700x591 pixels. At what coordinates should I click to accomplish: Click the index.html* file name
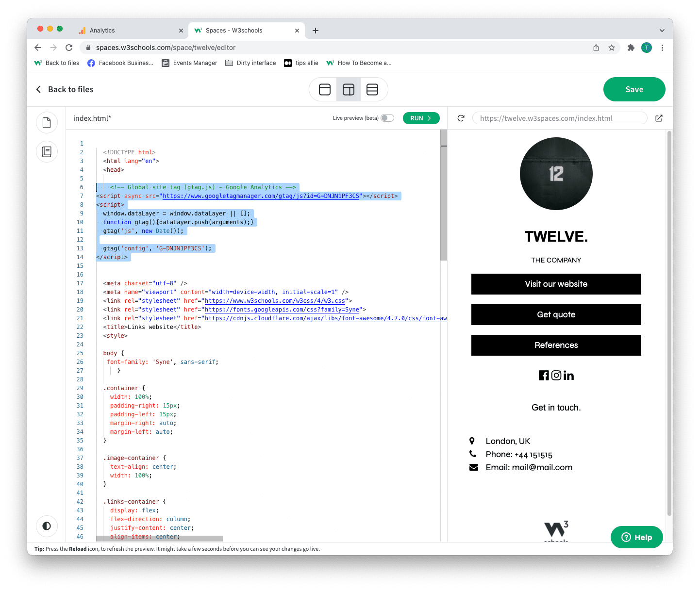(92, 118)
